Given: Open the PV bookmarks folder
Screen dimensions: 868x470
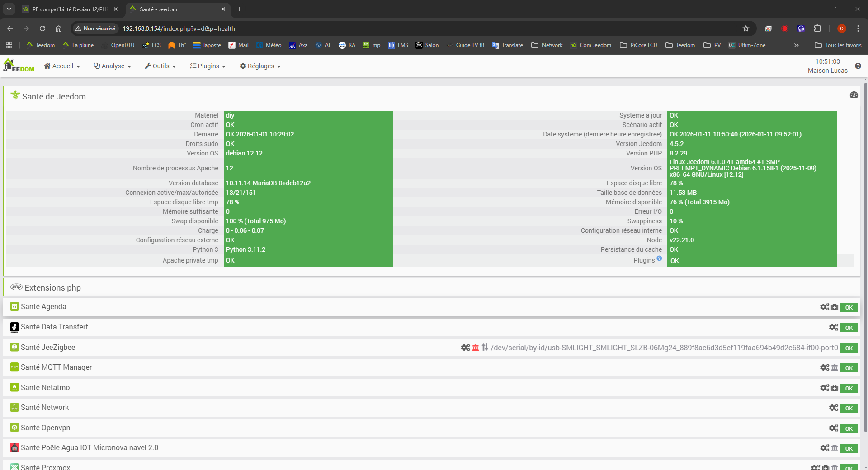Looking at the screenshot, I should pos(712,45).
